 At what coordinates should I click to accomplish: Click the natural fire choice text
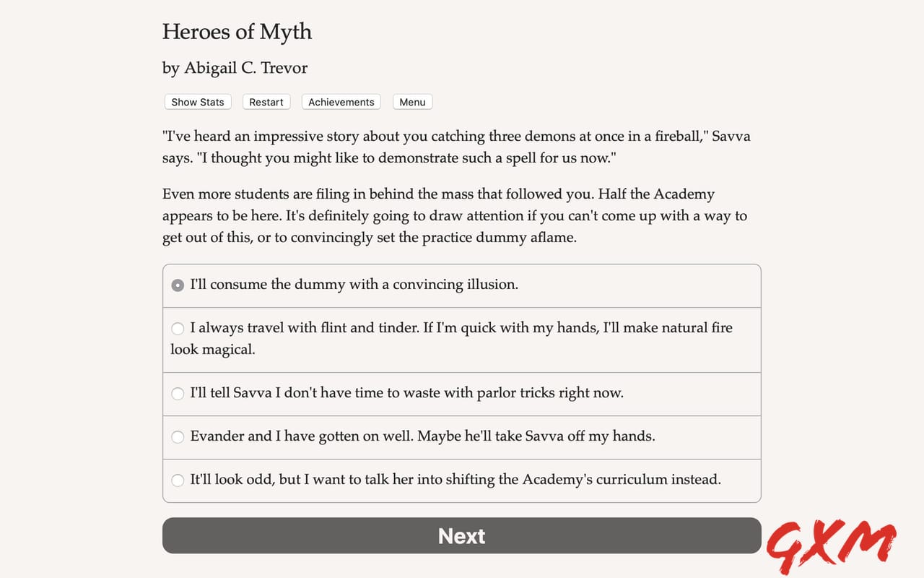[448, 338]
